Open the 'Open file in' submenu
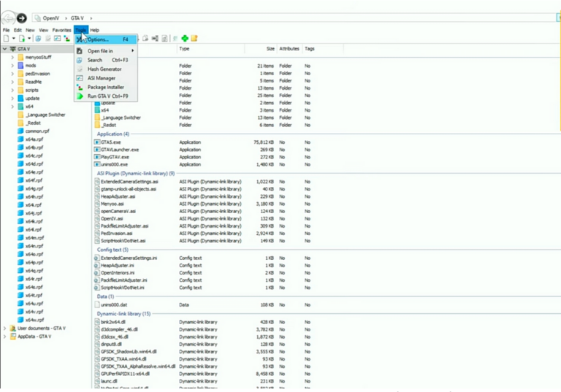561x392 pixels. (x=105, y=51)
